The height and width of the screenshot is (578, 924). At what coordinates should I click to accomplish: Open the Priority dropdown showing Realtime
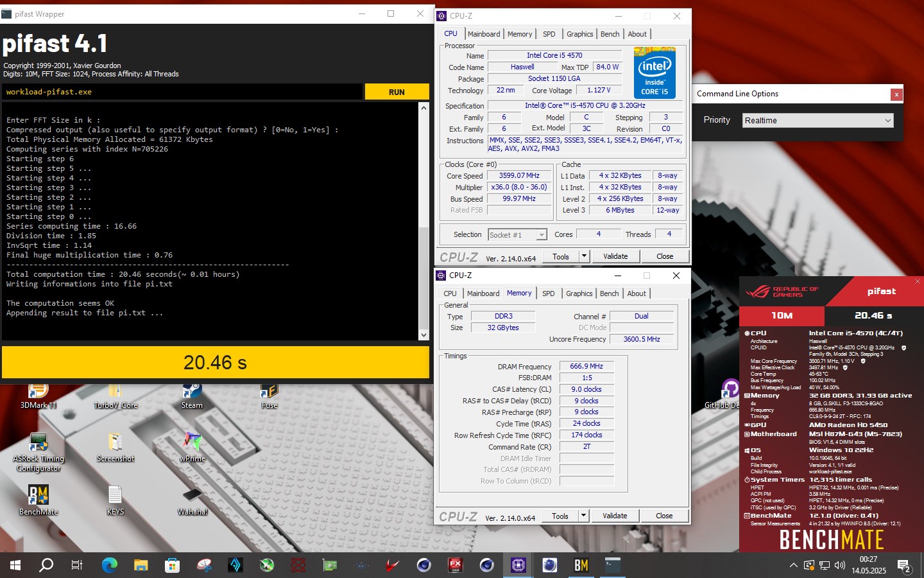pyautogui.click(x=817, y=120)
